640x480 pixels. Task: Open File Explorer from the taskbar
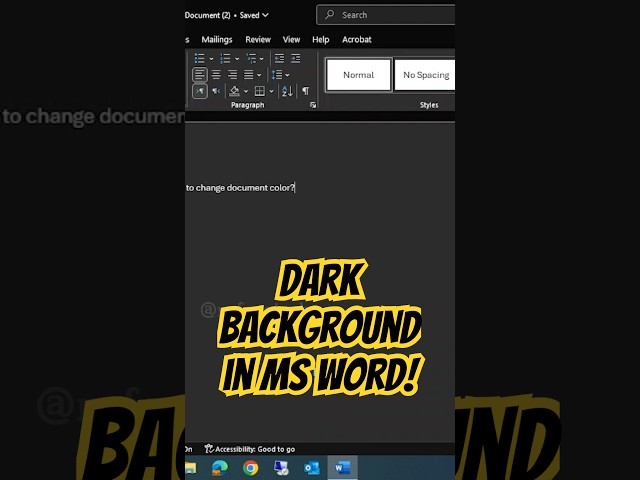(x=191, y=468)
